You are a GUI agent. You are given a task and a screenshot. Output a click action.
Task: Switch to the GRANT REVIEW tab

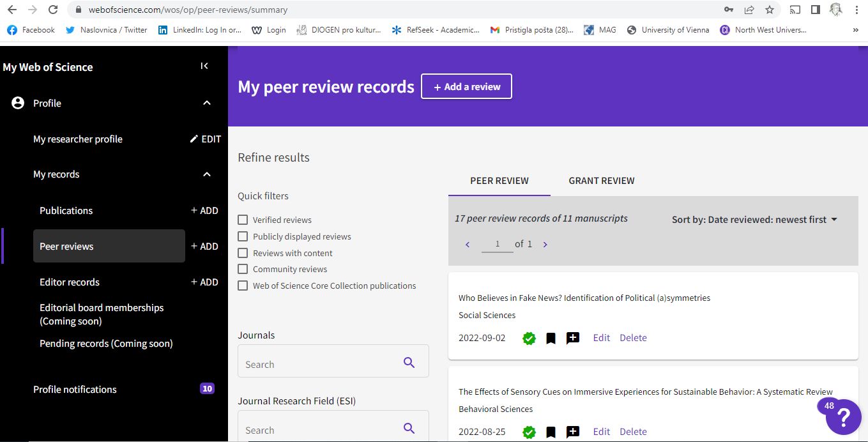tap(602, 181)
